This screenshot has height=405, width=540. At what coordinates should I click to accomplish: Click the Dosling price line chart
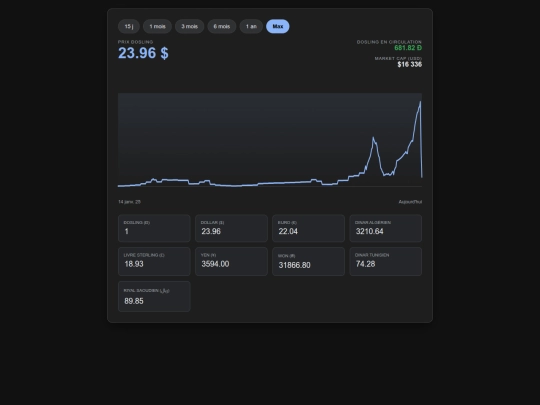point(270,140)
